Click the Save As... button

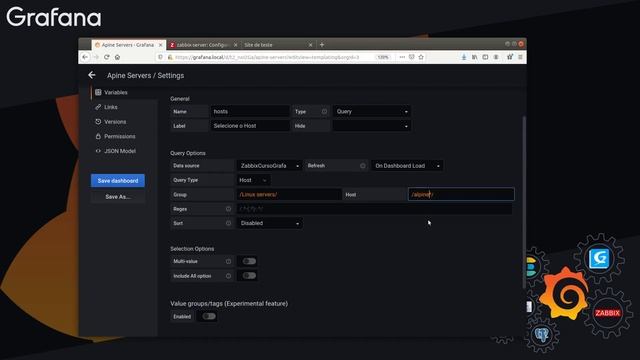click(118, 197)
